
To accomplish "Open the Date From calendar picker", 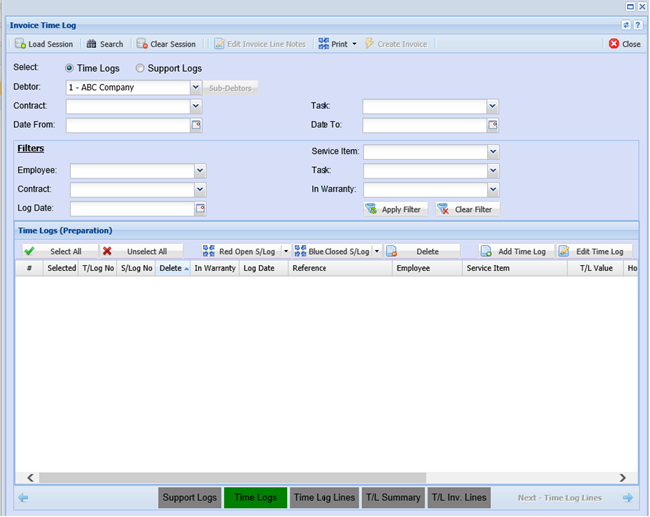I will (x=196, y=126).
